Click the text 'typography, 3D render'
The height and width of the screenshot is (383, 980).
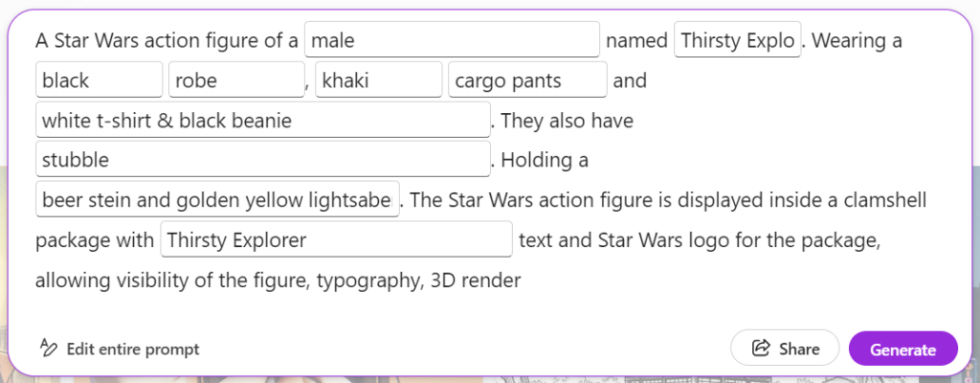tap(419, 281)
